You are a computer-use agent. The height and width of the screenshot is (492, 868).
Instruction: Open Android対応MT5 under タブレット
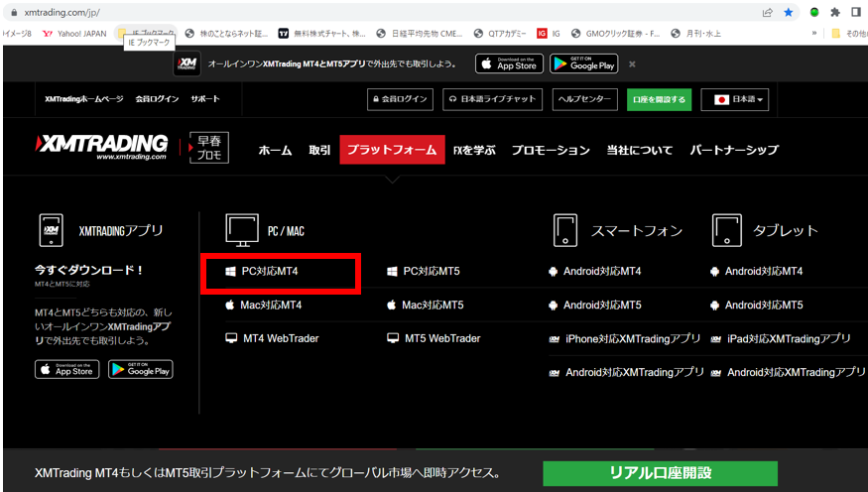pos(756,305)
